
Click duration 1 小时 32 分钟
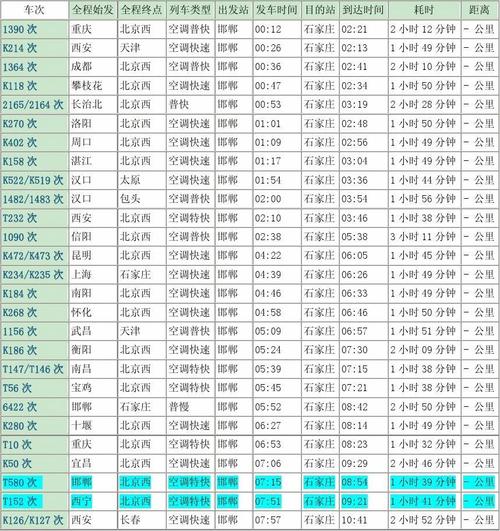(423, 444)
